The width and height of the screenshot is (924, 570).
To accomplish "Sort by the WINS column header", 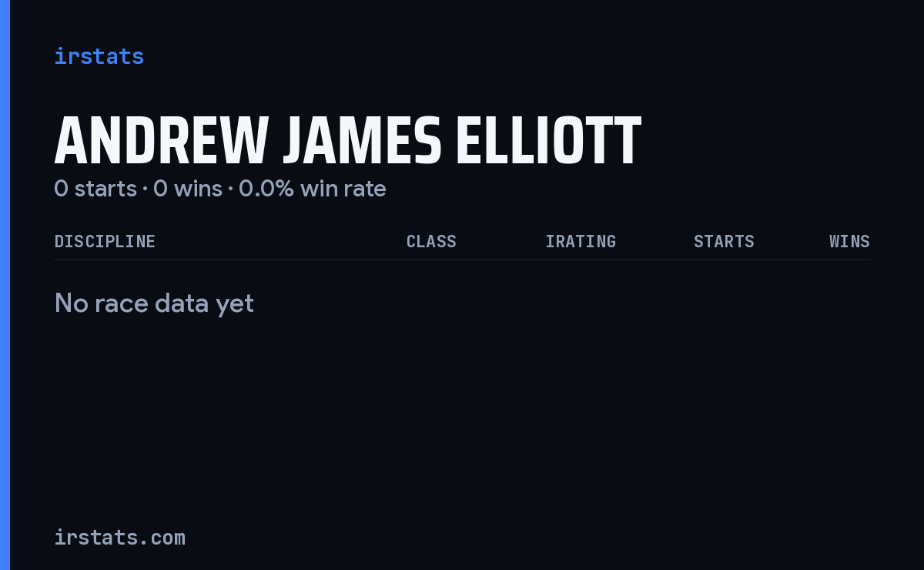I will pos(849,241).
